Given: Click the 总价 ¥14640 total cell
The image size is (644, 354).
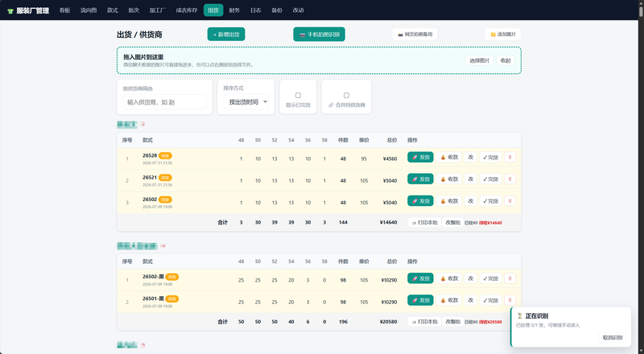Looking at the screenshot, I should click(388, 223).
